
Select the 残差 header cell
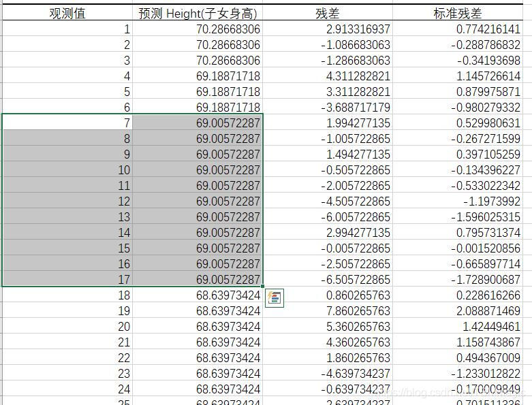(328, 13)
